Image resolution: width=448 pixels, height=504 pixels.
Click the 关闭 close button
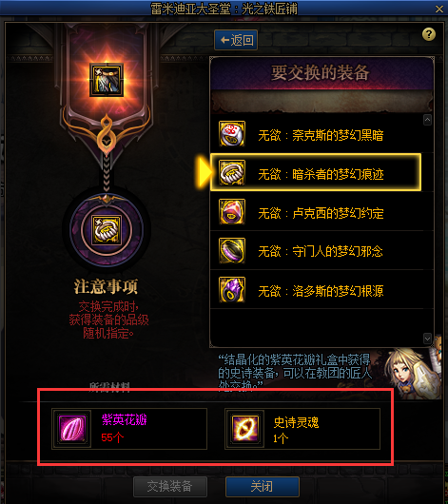[x=263, y=487]
